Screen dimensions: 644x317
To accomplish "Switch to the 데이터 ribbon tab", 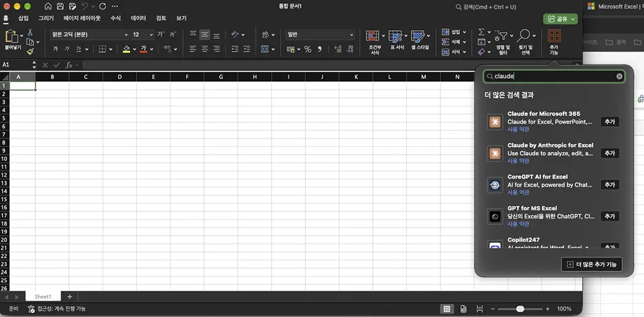I will [x=138, y=18].
